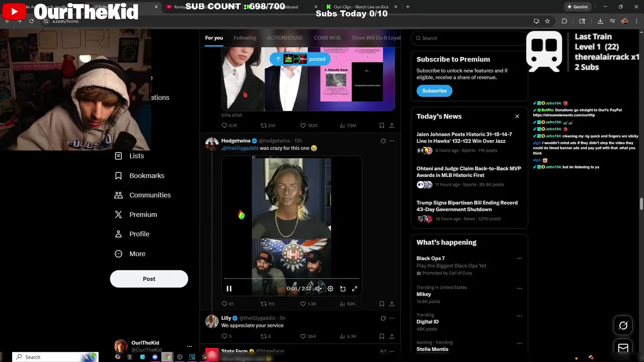The height and width of the screenshot is (362, 644).
Task: Share Lilly's post
Action: point(392,336)
